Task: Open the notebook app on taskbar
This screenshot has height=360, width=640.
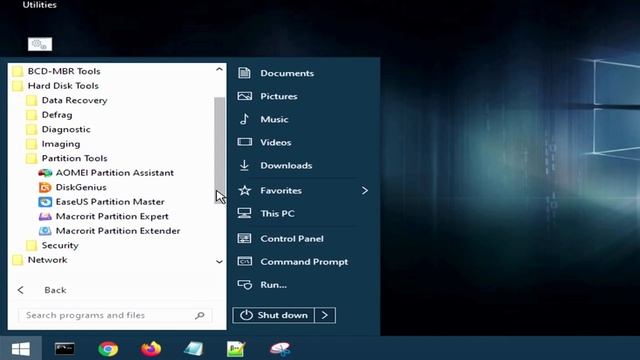Action: pos(193,349)
